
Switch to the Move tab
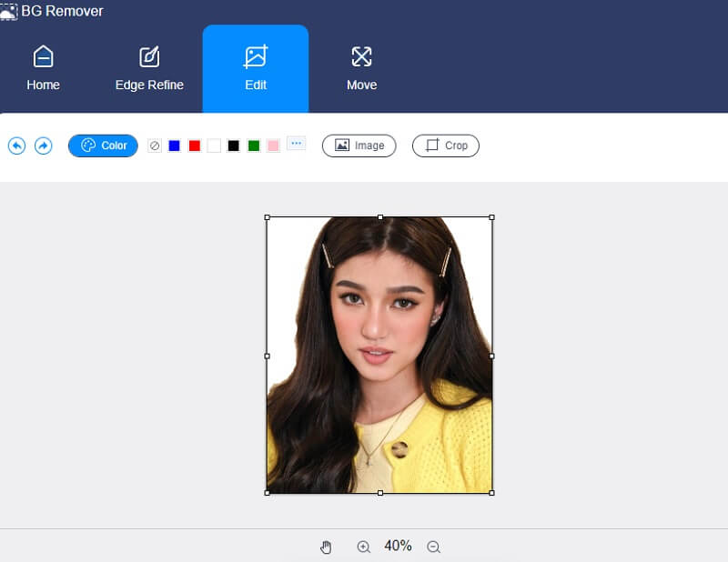click(361, 68)
